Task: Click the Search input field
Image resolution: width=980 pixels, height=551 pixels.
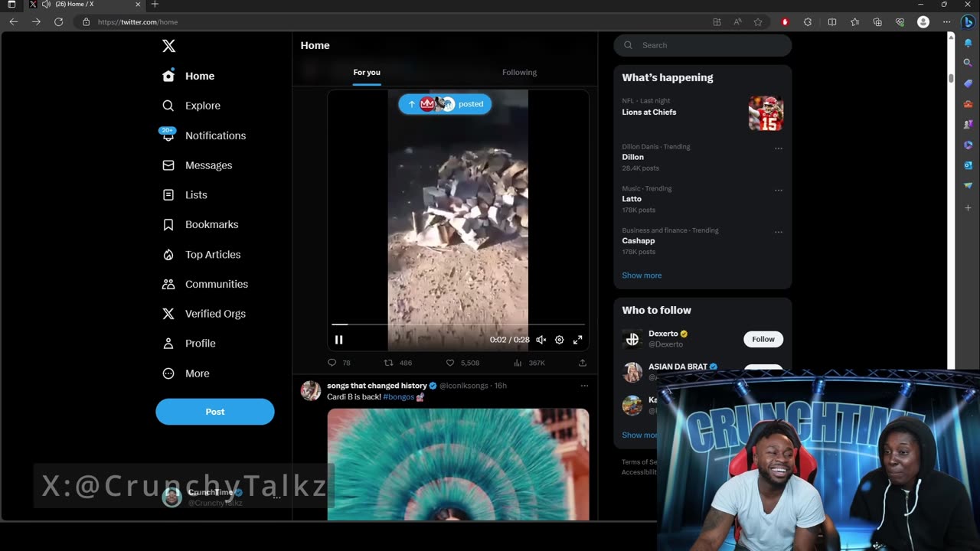Action: coord(702,45)
